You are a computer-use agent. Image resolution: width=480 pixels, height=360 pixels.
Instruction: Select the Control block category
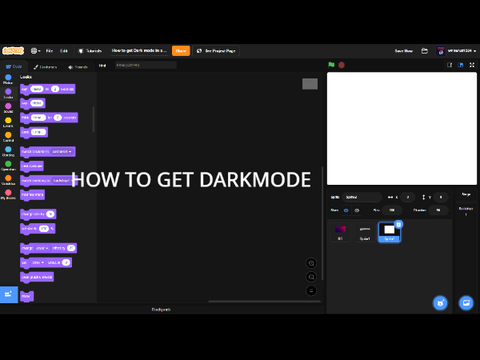(x=8, y=137)
